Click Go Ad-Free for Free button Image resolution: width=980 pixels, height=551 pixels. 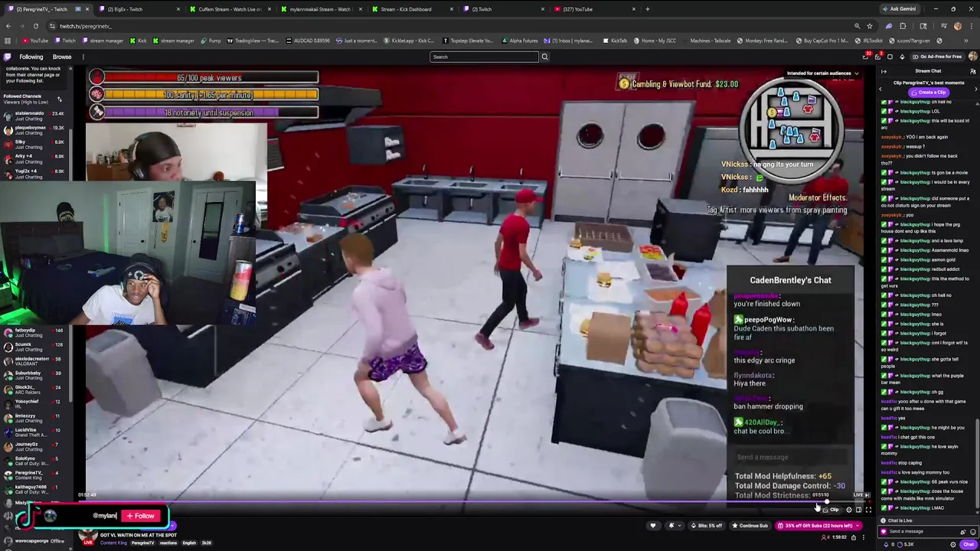[937, 57]
